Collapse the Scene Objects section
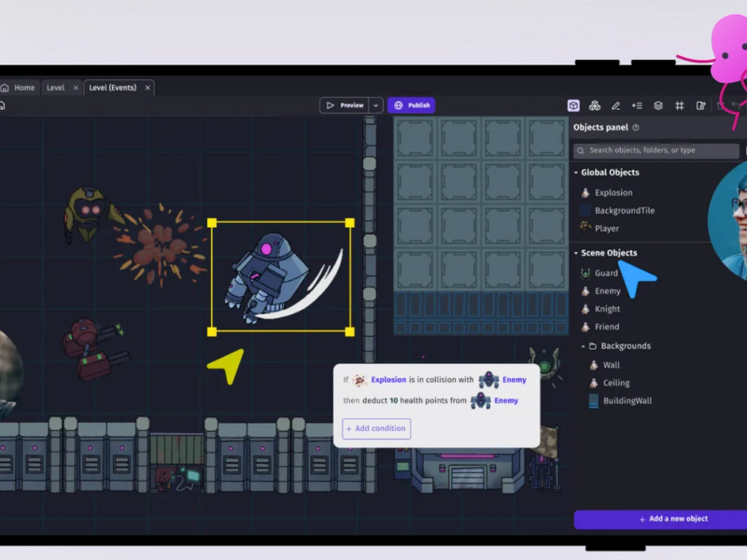The height and width of the screenshot is (560, 747). point(576,253)
